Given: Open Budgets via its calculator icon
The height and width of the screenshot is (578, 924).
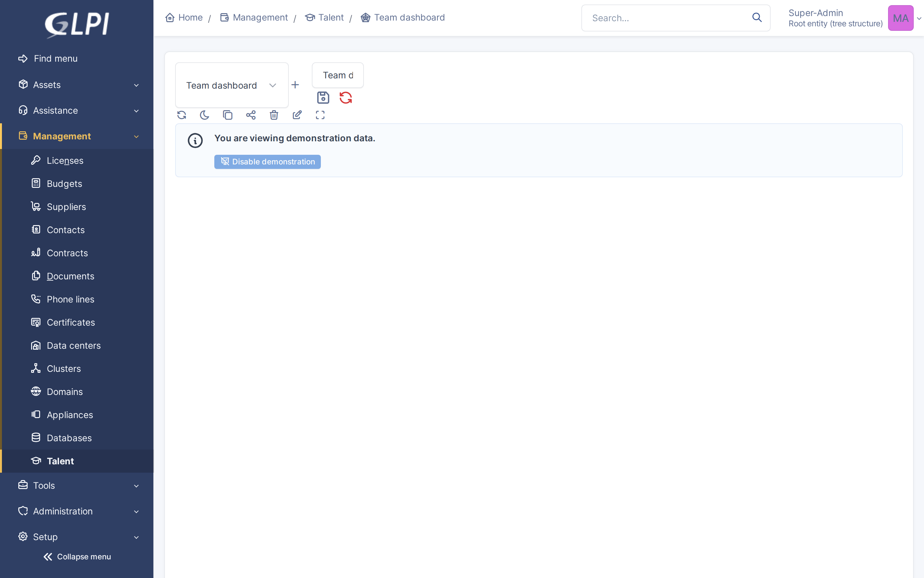Looking at the screenshot, I should (36, 183).
